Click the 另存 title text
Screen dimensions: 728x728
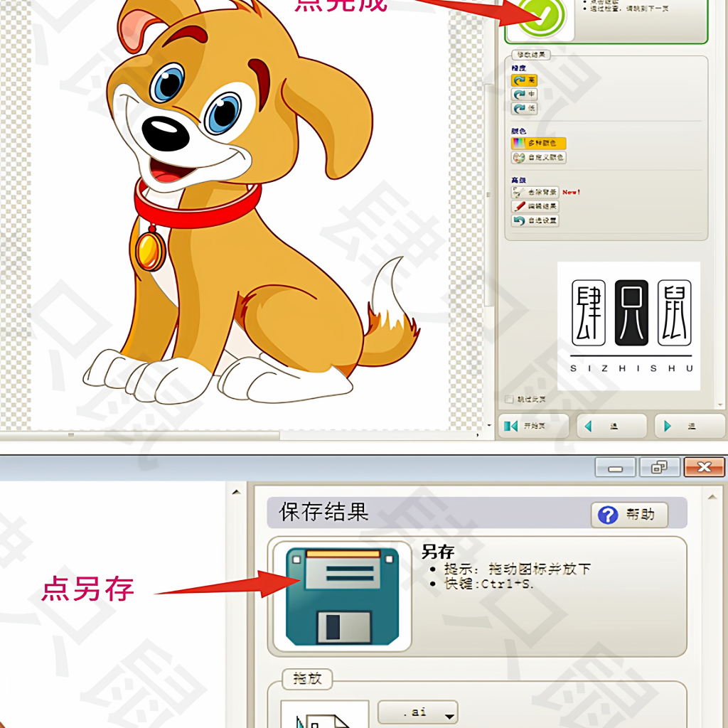pos(437,552)
